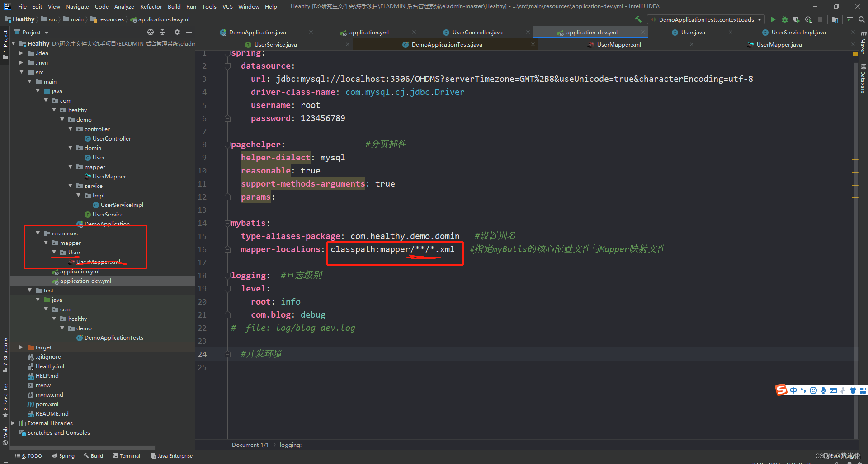This screenshot has width=868, height=464.
Task: Fold the pagehelper block at line 8
Action: (227, 145)
